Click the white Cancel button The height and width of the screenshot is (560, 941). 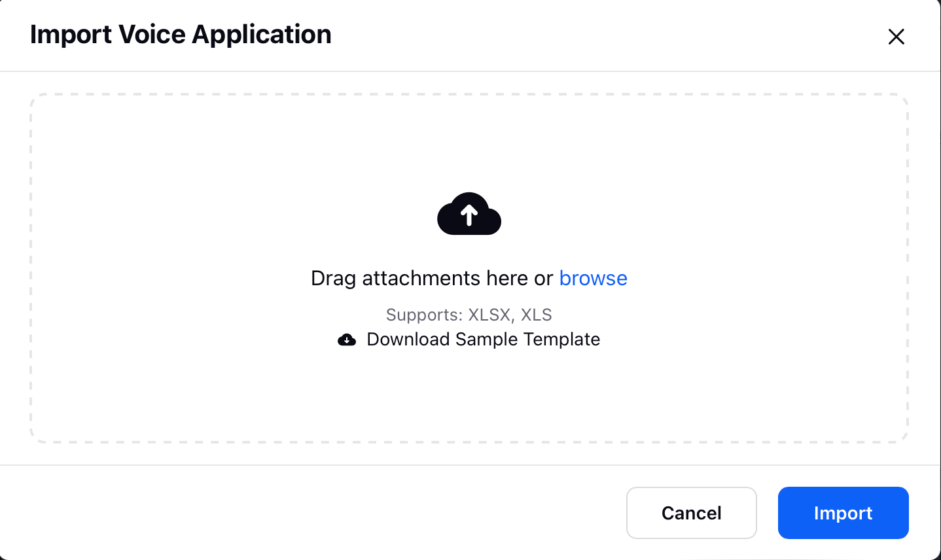tap(692, 513)
